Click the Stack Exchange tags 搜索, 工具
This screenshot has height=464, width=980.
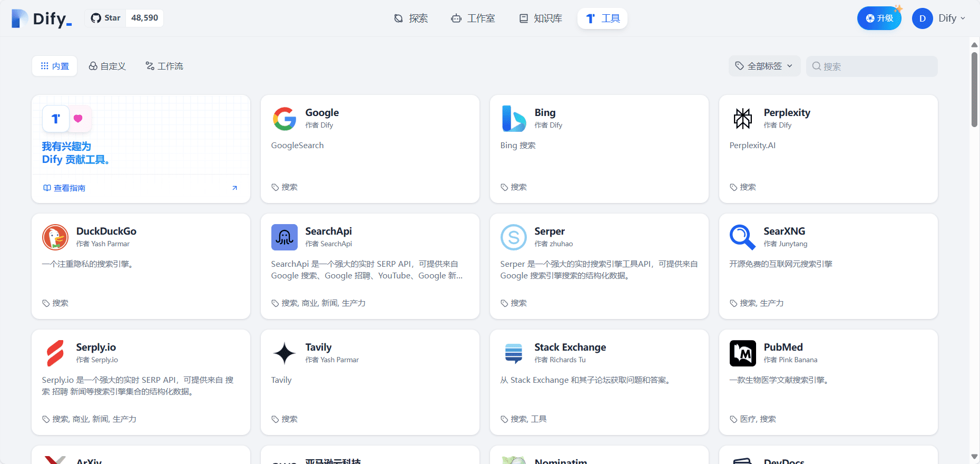click(x=528, y=419)
